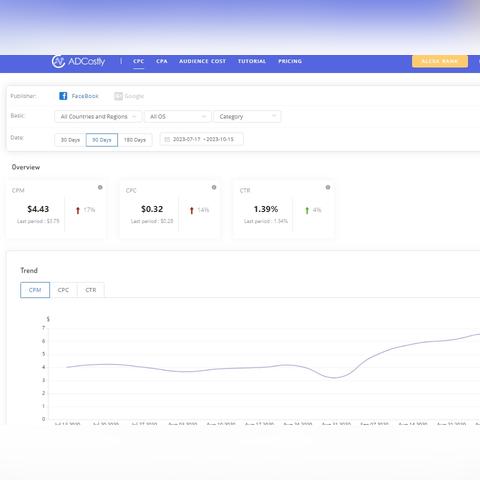The height and width of the screenshot is (480, 480).
Task: Click the 17% change on CPM card
Action: [89, 210]
